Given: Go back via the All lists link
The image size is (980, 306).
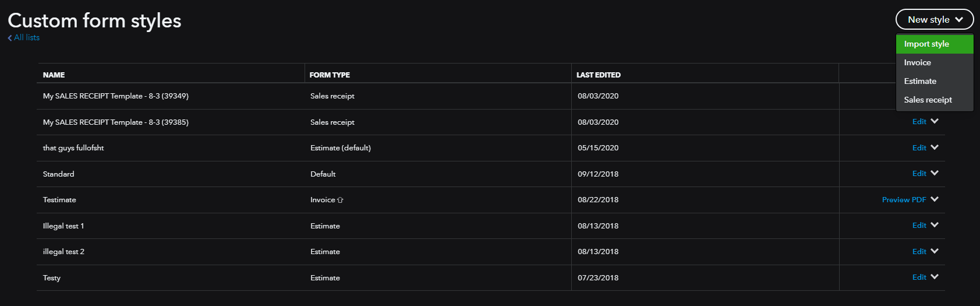Looking at the screenshot, I should (x=27, y=38).
